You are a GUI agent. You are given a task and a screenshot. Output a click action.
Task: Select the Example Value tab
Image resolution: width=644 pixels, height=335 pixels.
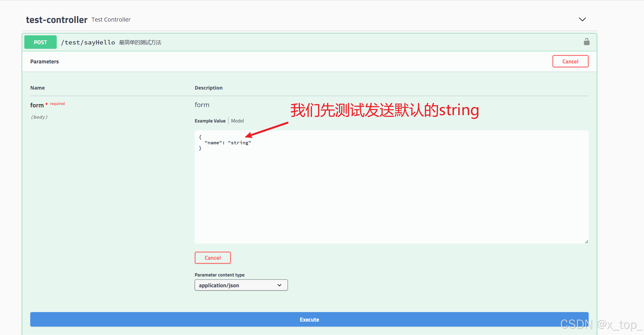[210, 121]
